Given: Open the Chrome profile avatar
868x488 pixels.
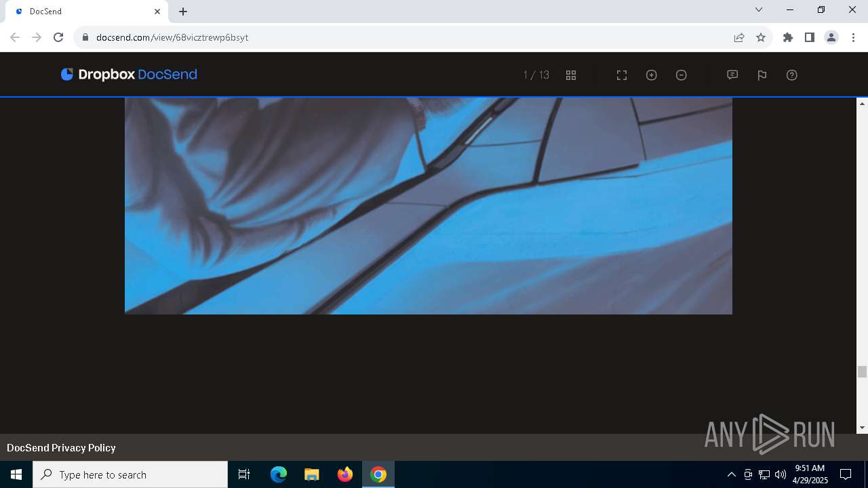Looking at the screenshot, I should (831, 37).
